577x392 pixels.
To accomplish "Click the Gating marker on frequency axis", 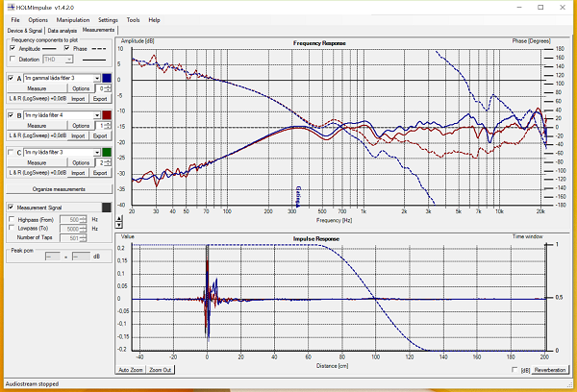I will coord(298,197).
